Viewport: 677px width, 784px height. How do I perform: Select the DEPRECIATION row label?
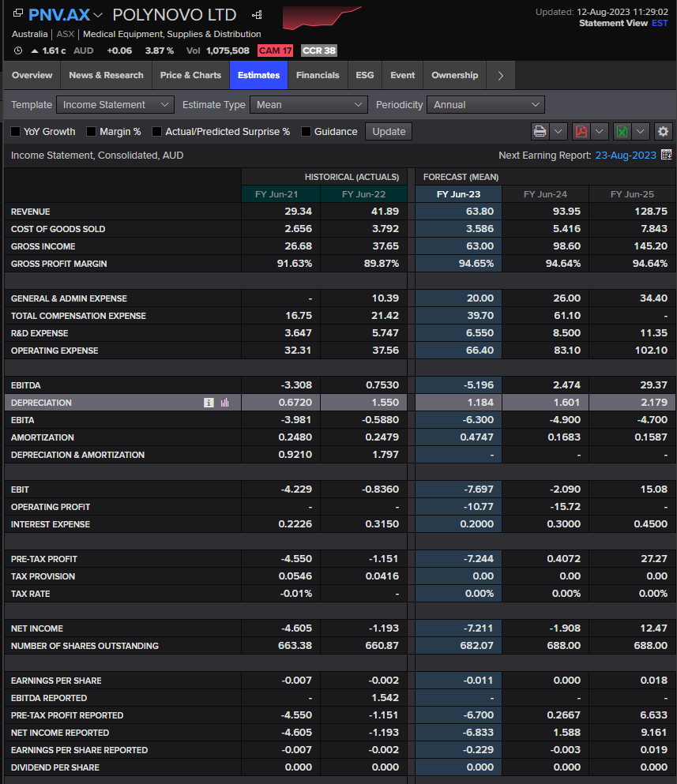pyautogui.click(x=42, y=403)
